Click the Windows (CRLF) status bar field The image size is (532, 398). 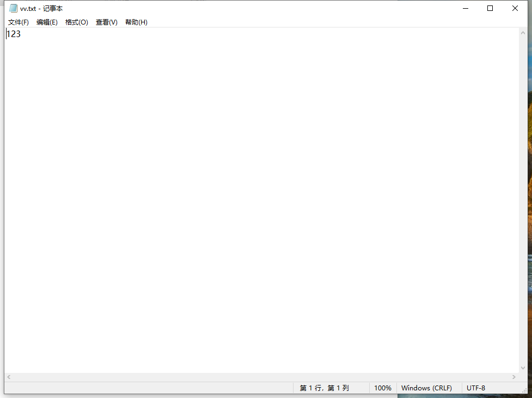click(x=426, y=388)
